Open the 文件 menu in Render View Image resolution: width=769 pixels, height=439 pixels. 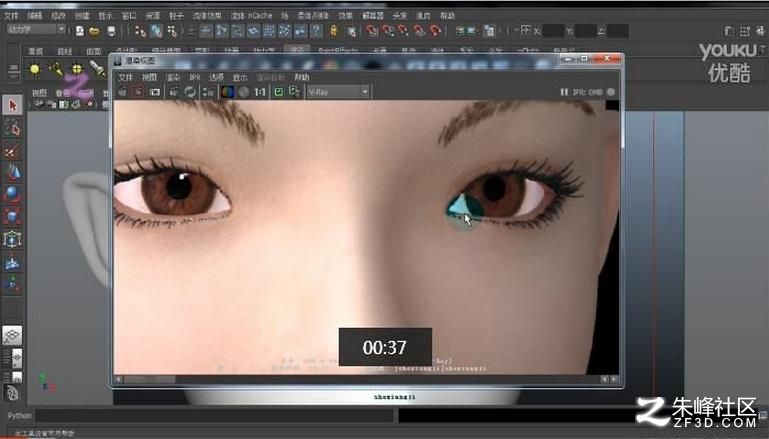pyautogui.click(x=126, y=77)
